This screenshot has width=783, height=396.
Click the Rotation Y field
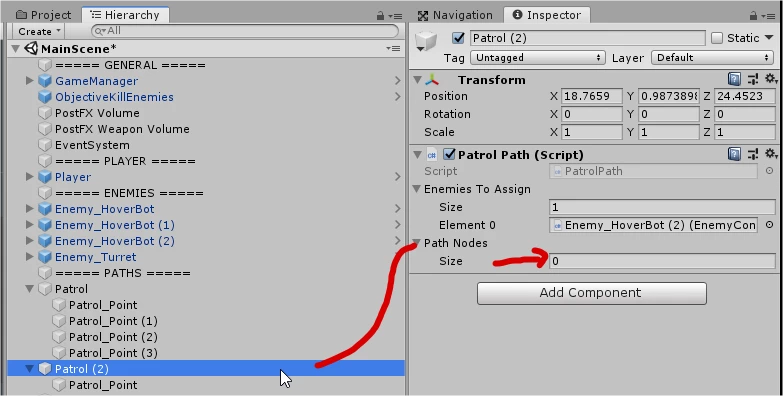tap(669, 114)
